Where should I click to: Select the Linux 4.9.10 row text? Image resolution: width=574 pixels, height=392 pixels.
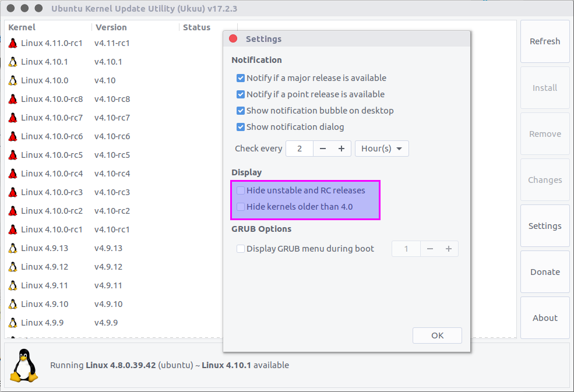[45, 305]
